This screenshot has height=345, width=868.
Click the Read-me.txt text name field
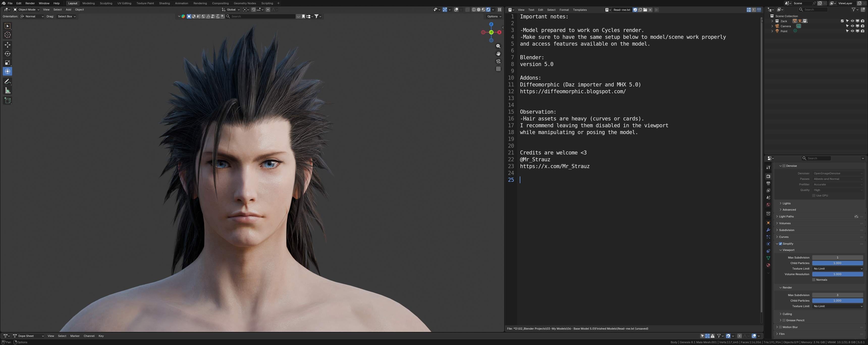622,10
